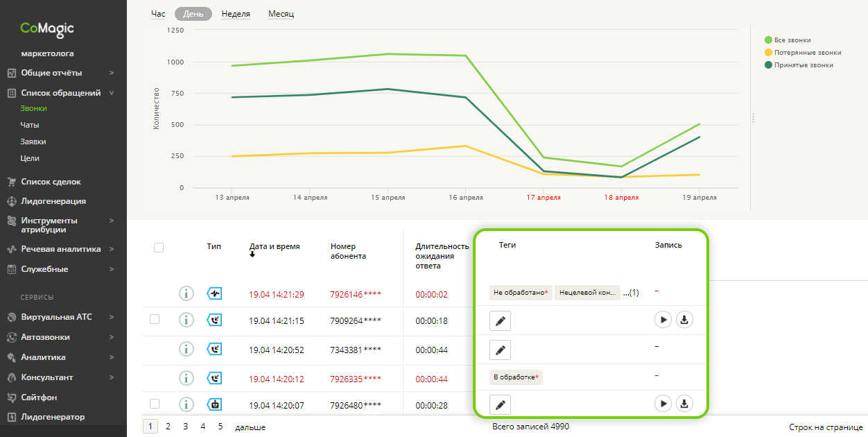868x437 pixels.
Task: Open the Заявки list
Action: 33,142
